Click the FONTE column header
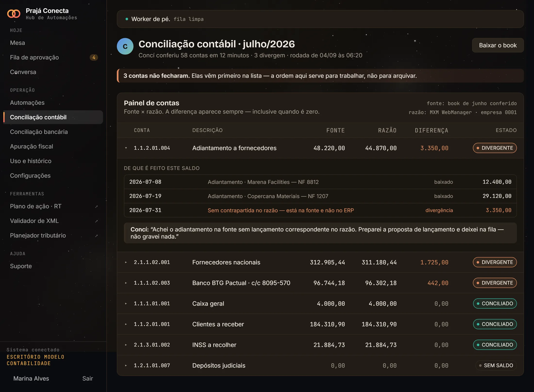534x392 pixels. tap(335, 131)
